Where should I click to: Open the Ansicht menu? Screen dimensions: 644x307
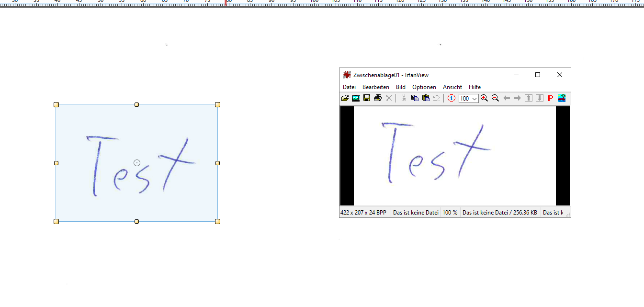452,87
